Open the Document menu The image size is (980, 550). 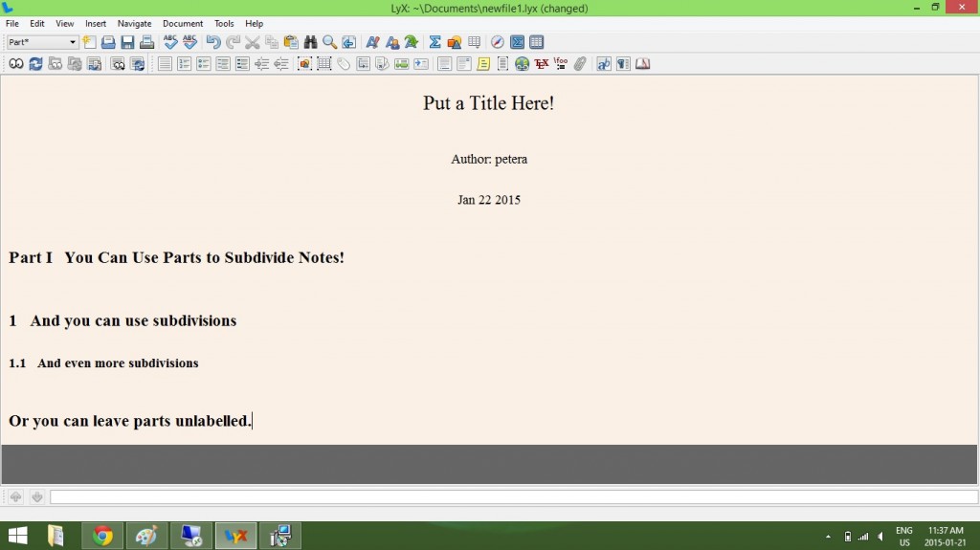coord(182,23)
